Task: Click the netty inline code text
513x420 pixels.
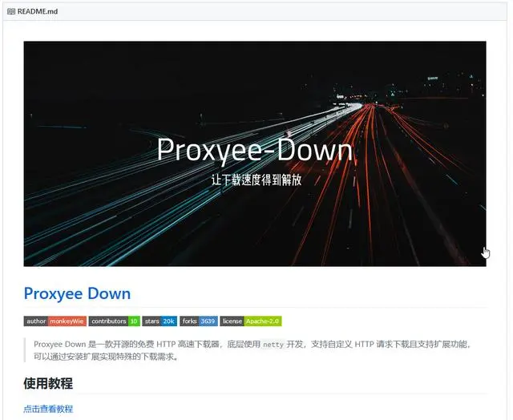Action: coord(273,345)
